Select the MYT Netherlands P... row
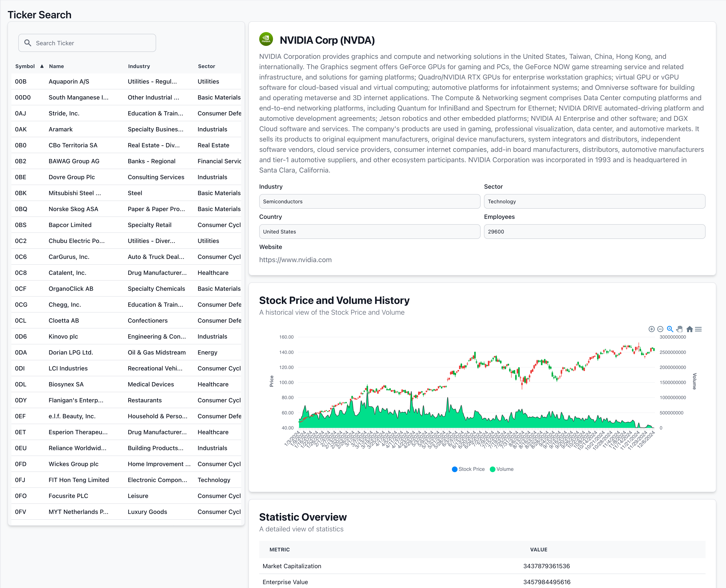 pos(126,511)
